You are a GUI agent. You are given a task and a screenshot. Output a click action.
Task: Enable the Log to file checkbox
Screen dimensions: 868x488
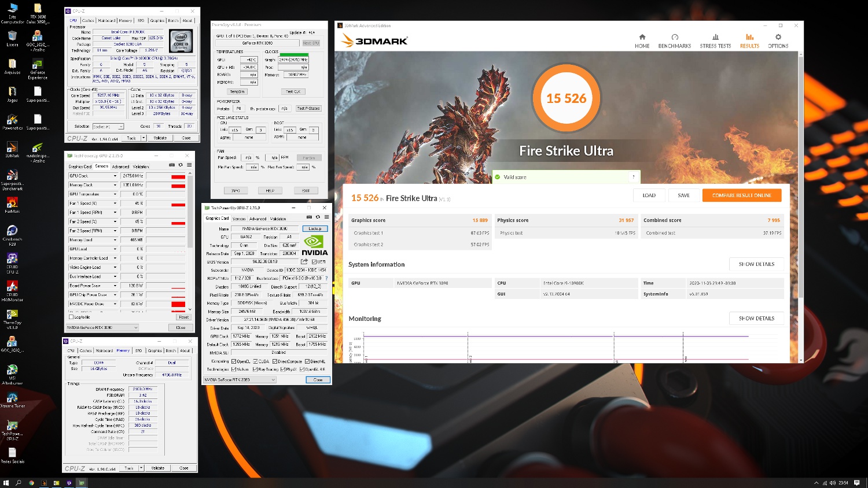[71, 317]
